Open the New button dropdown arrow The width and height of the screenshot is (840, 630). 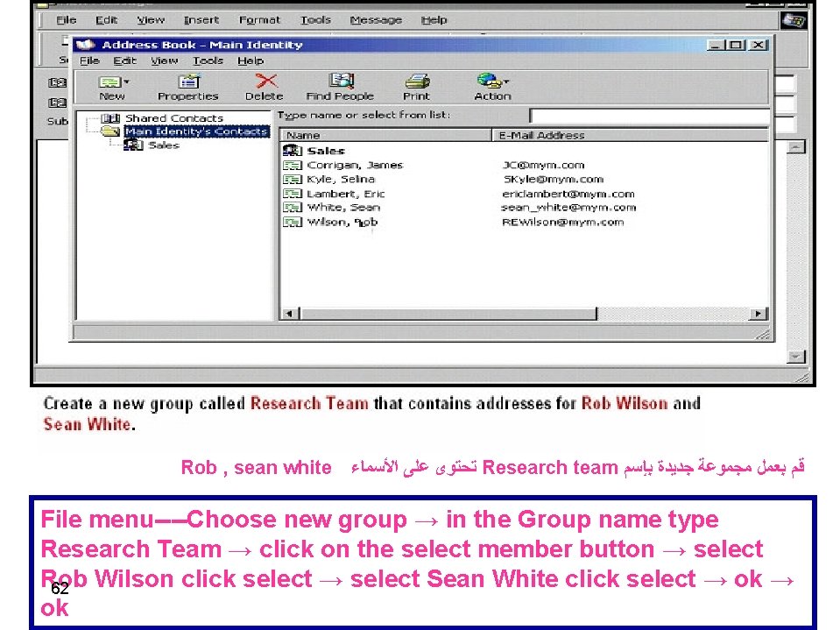(x=126, y=82)
